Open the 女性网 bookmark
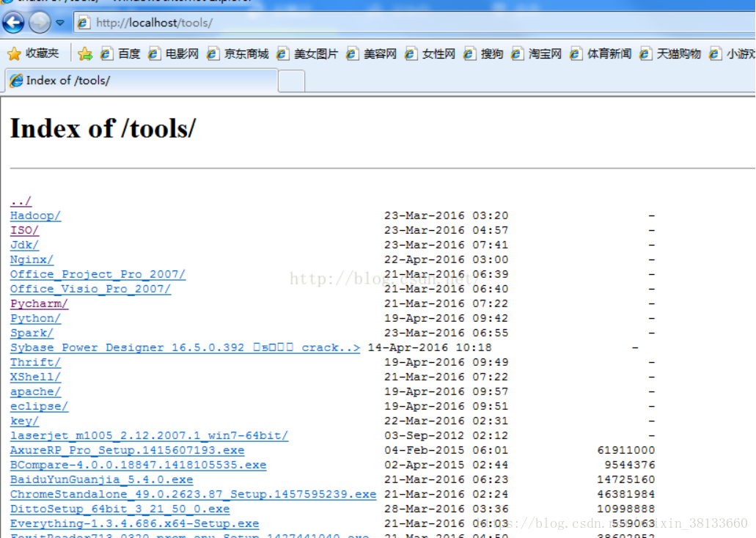756x538 pixels. (430, 54)
